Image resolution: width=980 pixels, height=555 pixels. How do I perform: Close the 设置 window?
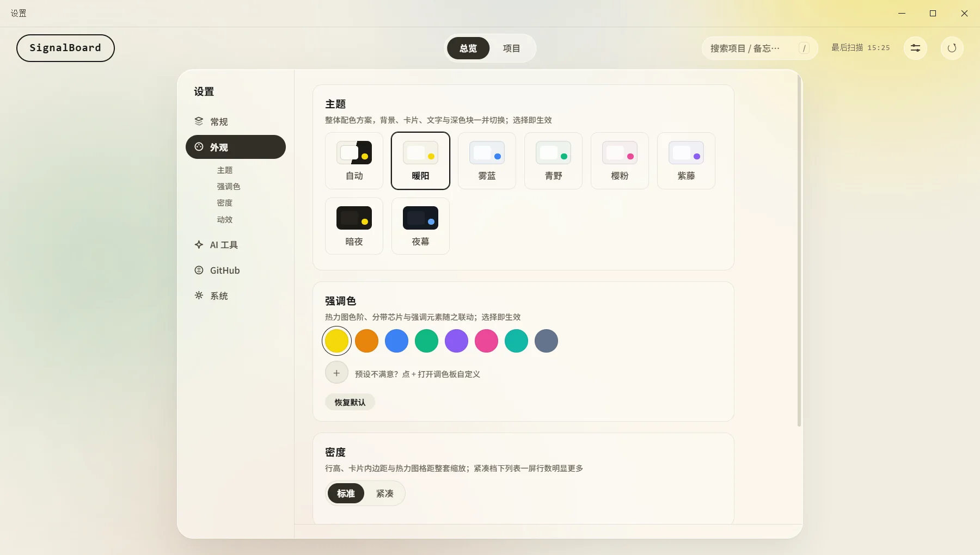point(964,13)
